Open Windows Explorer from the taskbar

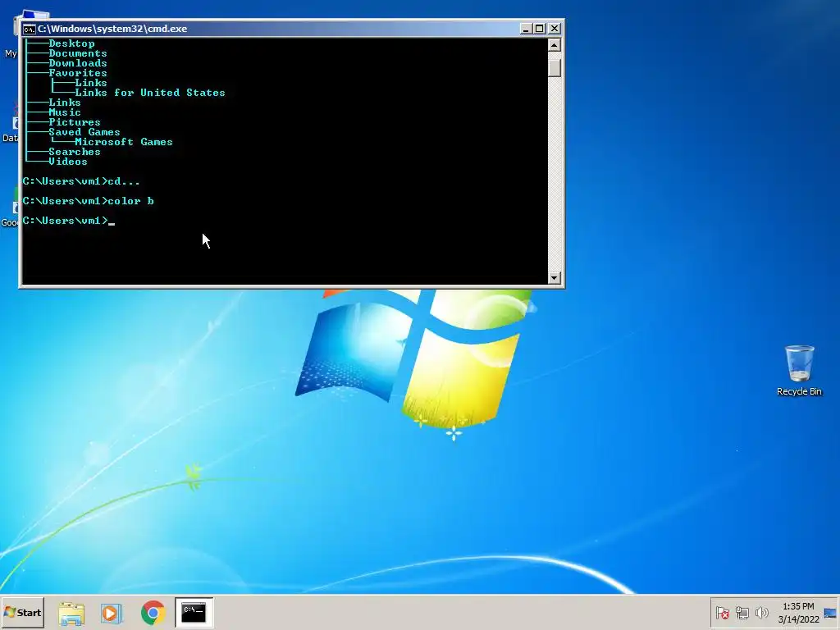71,613
